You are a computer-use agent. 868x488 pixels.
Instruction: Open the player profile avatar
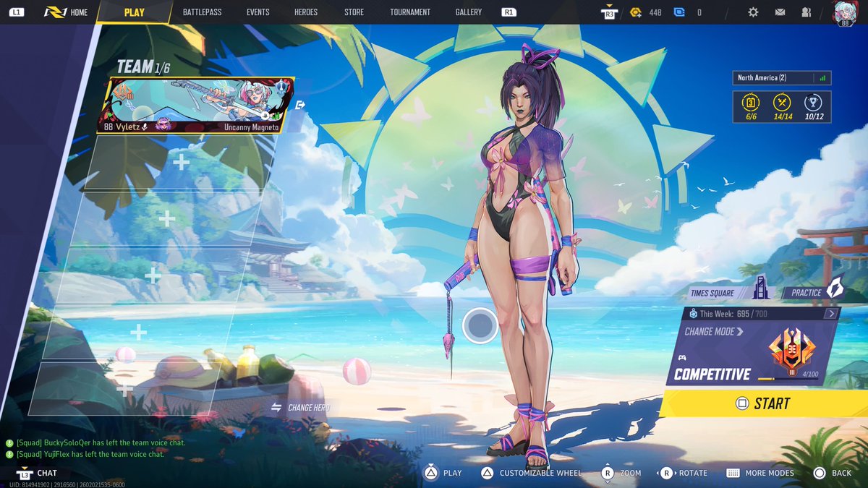tap(844, 14)
